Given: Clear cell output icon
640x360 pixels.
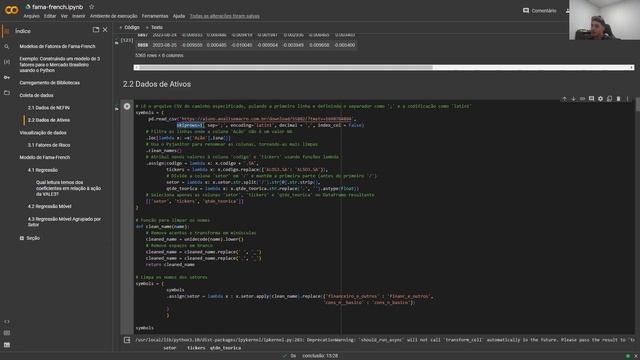Looking at the screenshot, I should [127, 340].
